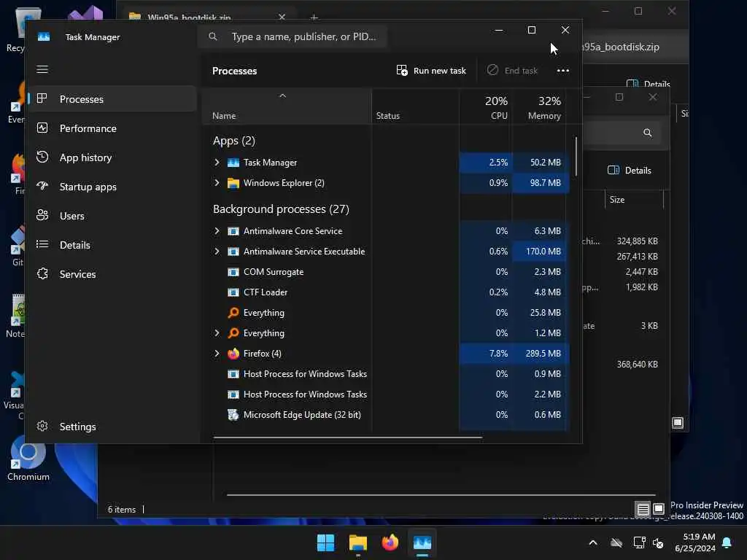Open the notification bell in taskbar
Viewport: 747px width, 560px height.
[x=727, y=542]
